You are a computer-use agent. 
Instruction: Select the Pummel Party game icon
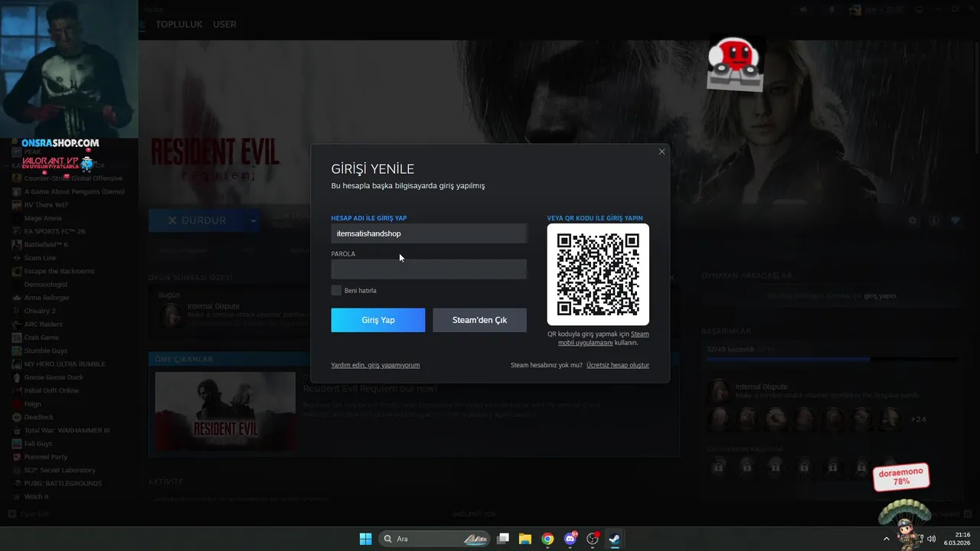pos(17,457)
